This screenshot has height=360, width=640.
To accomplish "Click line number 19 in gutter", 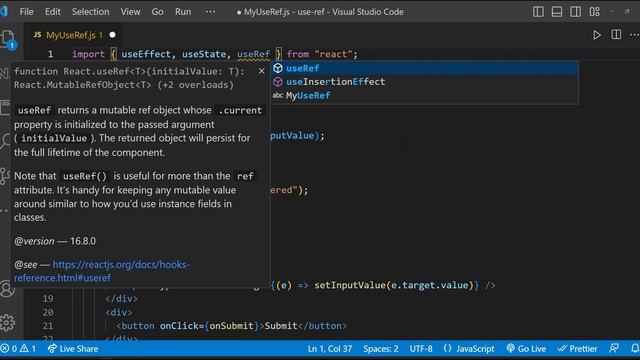I will click(x=48, y=299).
